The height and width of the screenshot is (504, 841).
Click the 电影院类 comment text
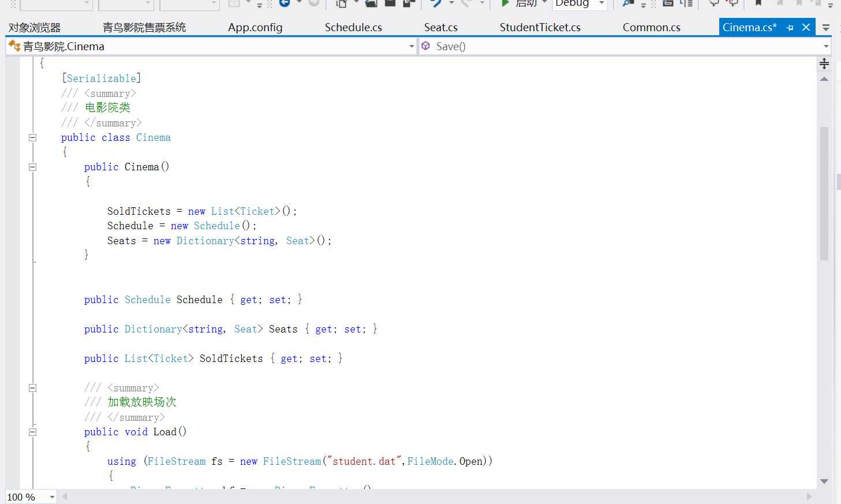pyautogui.click(x=107, y=107)
